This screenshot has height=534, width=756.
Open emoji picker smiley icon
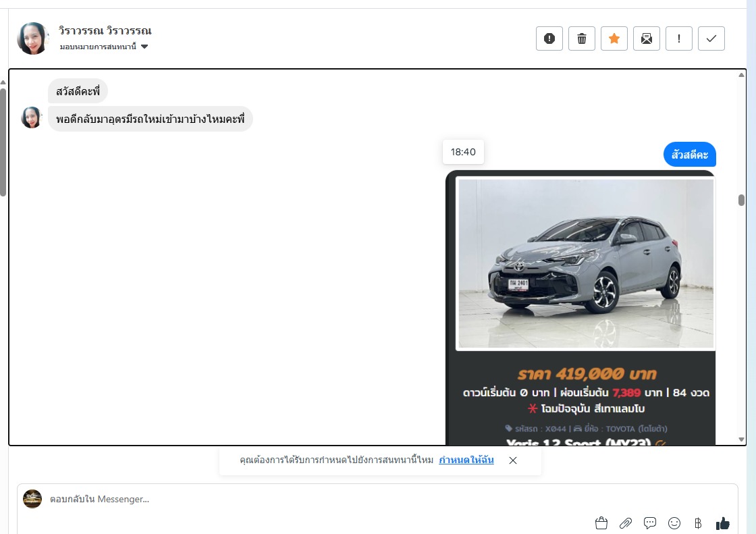674,523
